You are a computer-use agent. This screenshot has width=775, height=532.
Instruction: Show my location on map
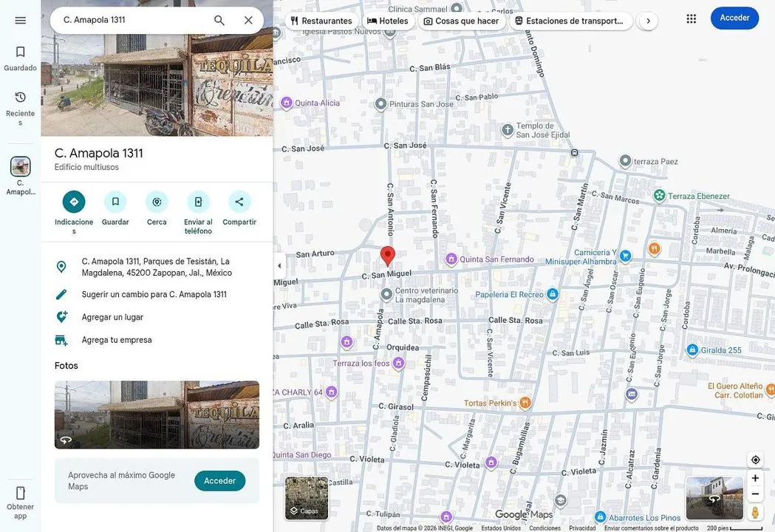pyautogui.click(x=755, y=460)
